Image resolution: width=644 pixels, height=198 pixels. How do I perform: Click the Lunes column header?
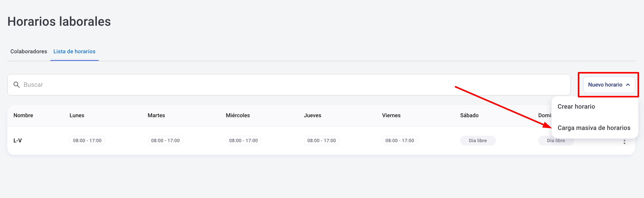(x=77, y=115)
